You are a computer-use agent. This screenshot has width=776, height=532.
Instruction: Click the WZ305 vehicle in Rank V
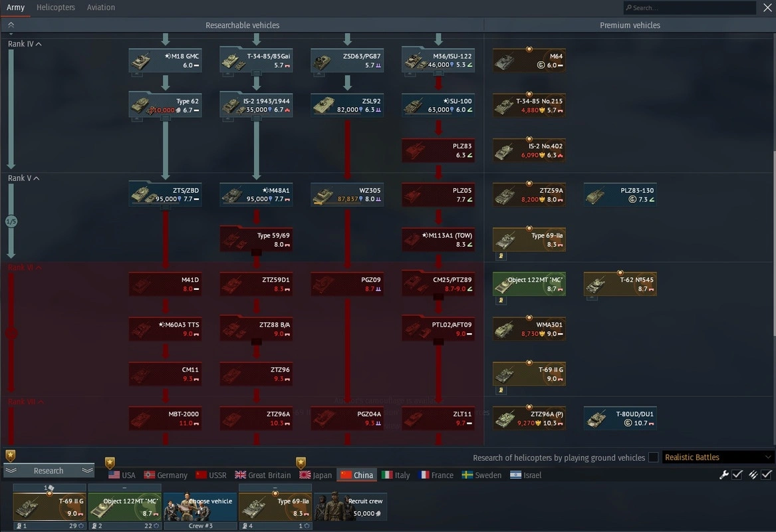pos(347,195)
